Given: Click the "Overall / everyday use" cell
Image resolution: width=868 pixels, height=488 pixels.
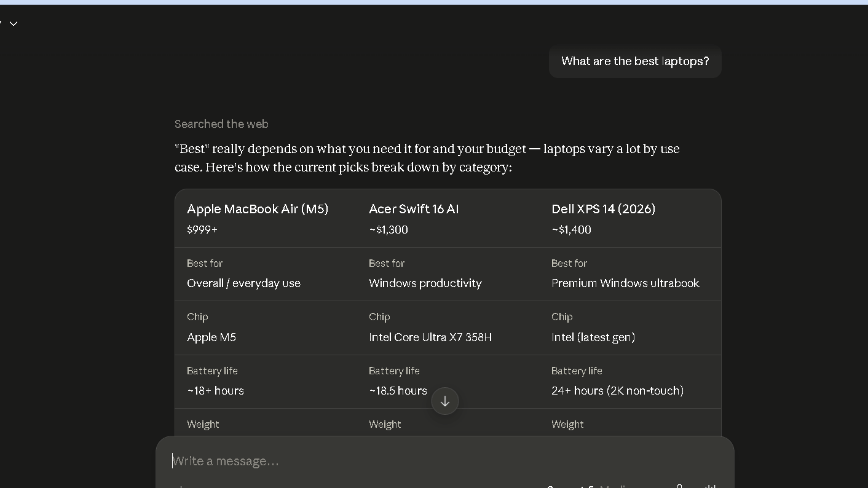Looking at the screenshot, I should 243,283.
